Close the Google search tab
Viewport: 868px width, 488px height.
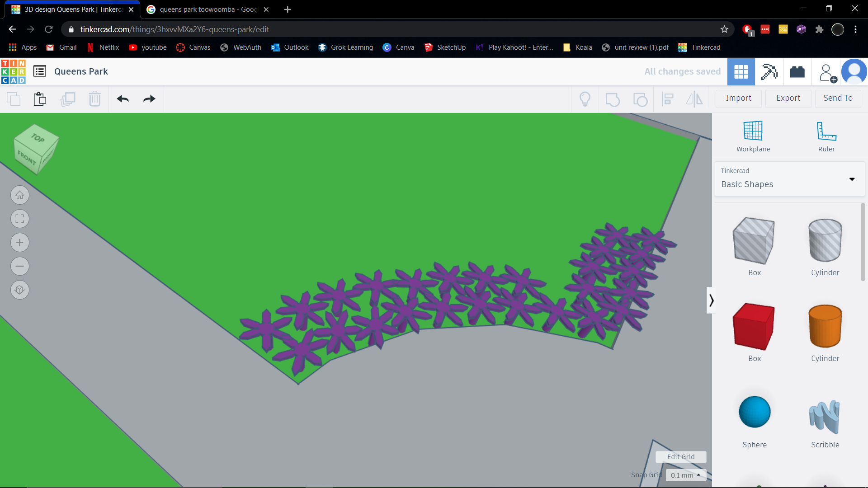266,9
